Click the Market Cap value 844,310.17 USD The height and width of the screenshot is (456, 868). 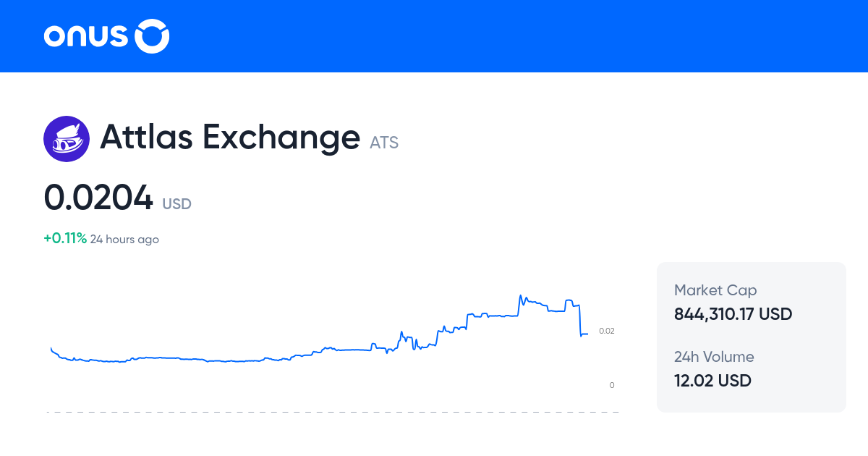[x=733, y=314]
